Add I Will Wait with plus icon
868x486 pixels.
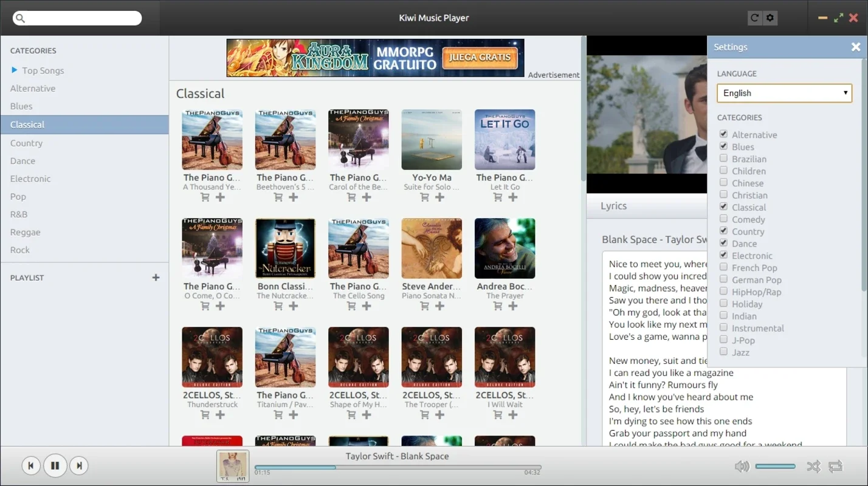click(513, 415)
